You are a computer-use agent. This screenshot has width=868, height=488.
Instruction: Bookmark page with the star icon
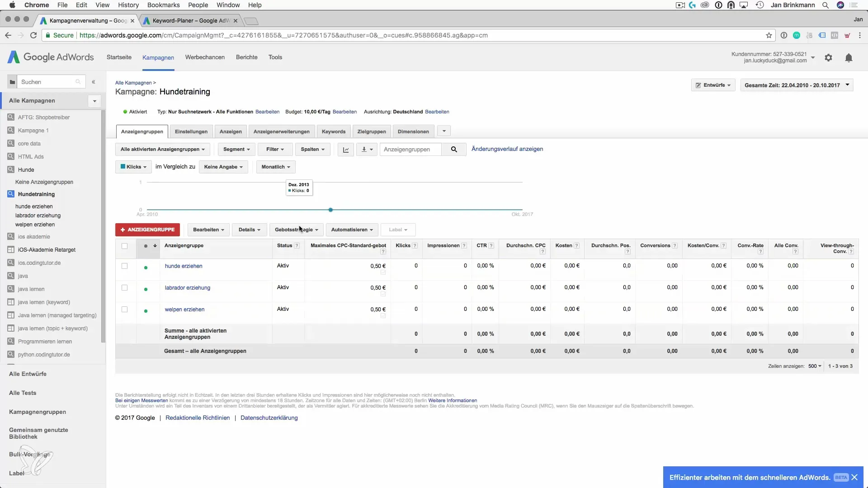769,35
